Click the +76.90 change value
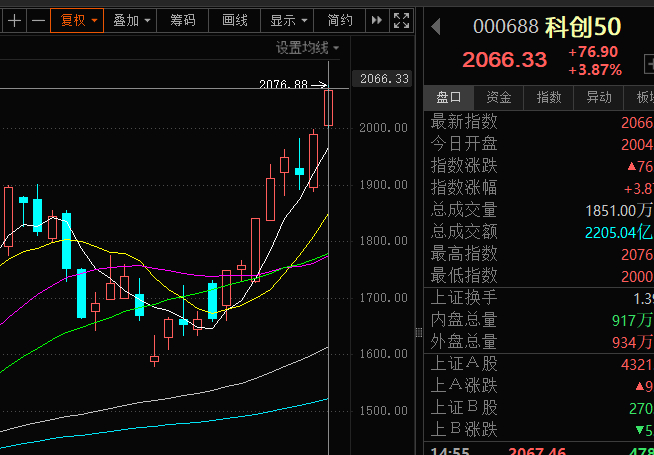Image resolution: width=654 pixels, height=455 pixels. (x=593, y=52)
